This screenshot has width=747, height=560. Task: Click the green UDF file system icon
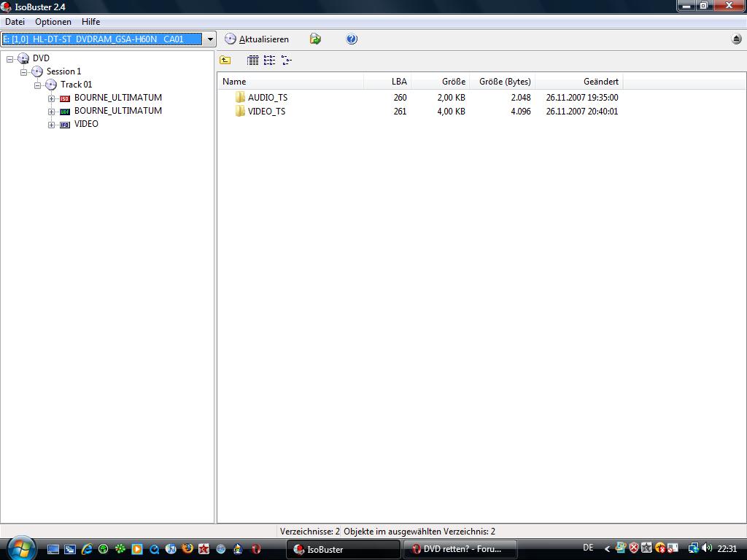(65, 112)
